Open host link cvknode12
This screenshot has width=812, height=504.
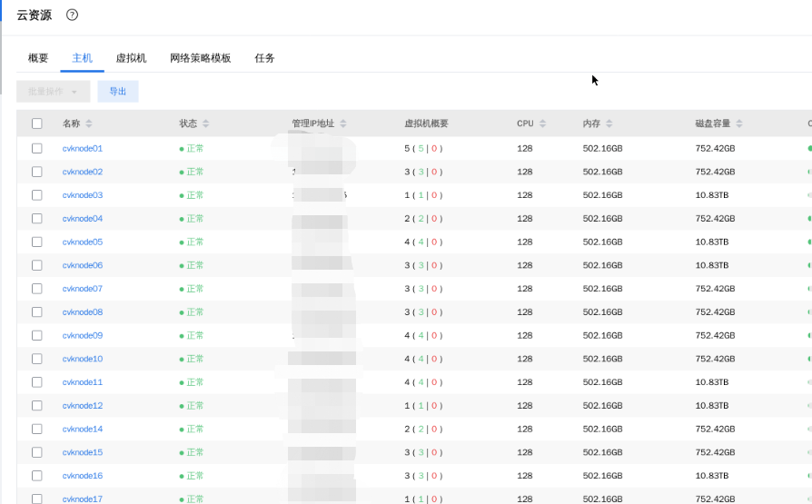[83, 406]
